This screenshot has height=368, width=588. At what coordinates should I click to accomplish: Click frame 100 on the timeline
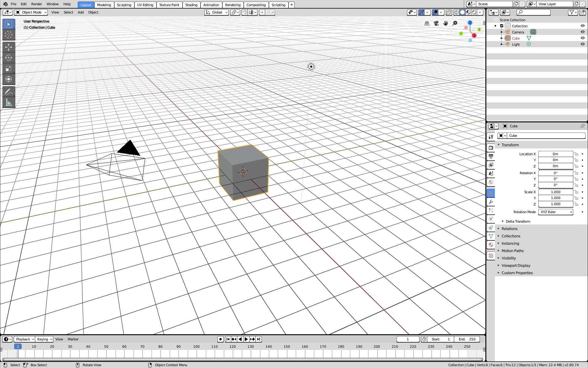(196, 347)
